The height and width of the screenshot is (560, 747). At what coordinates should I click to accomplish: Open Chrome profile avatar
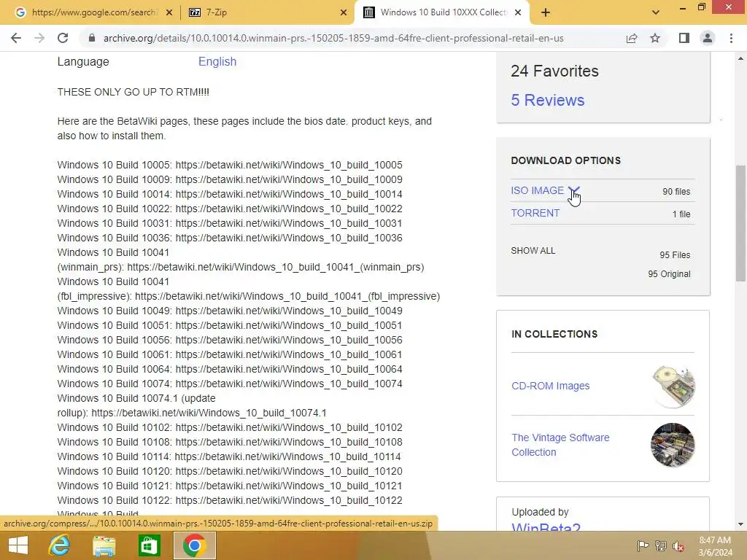pyautogui.click(x=708, y=38)
